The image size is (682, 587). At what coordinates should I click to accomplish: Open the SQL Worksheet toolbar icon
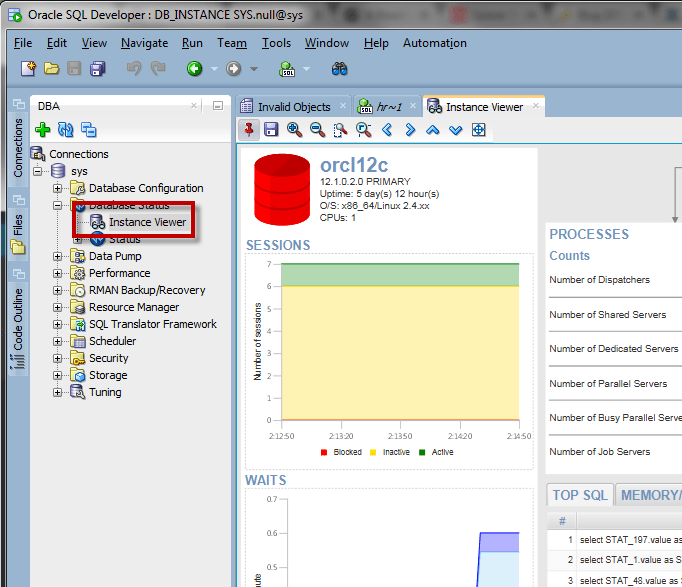287,69
